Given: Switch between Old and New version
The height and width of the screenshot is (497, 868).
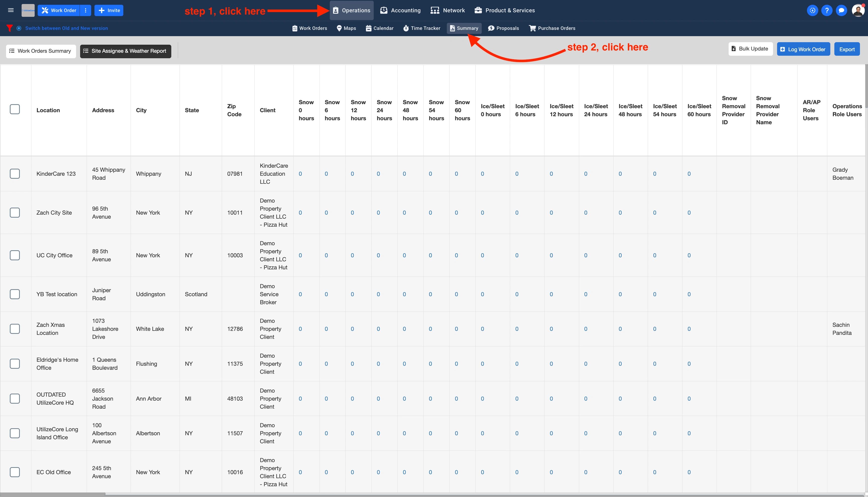Looking at the screenshot, I should (x=66, y=28).
